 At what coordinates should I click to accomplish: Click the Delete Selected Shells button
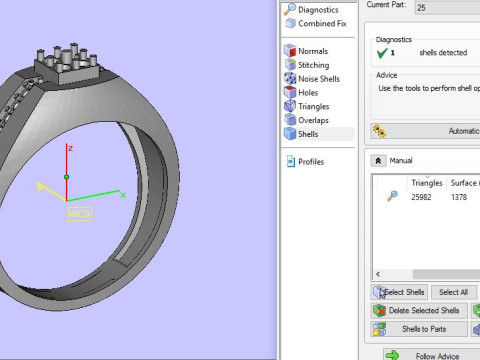[x=419, y=311]
